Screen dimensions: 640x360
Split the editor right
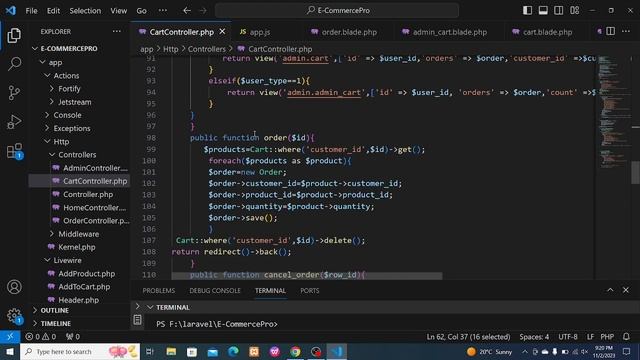click(x=610, y=31)
